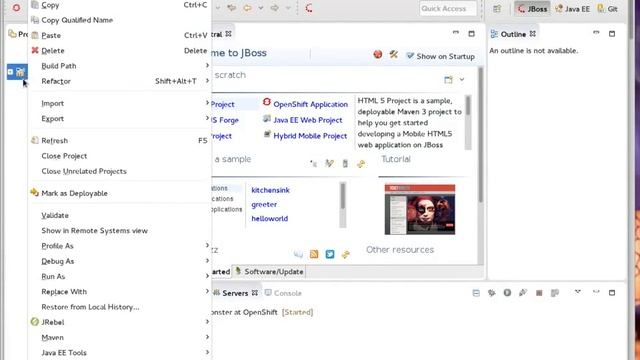The image size is (640, 360).
Task: Open the JRebel submenu
Action: pyautogui.click(x=119, y=322)
